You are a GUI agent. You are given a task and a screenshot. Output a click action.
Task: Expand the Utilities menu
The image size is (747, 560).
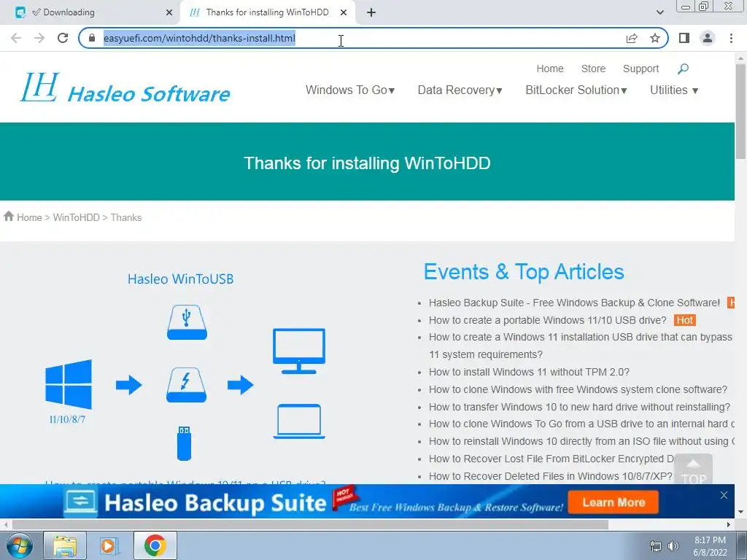tap(673, 90)
